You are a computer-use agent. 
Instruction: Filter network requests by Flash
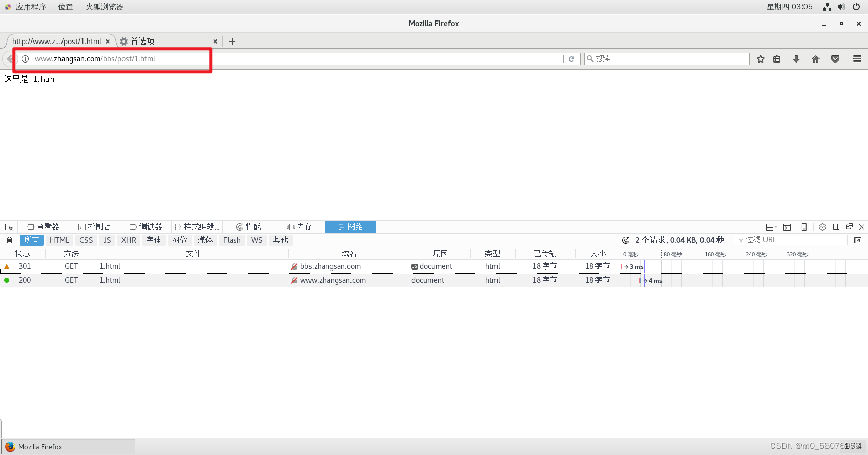232,240
